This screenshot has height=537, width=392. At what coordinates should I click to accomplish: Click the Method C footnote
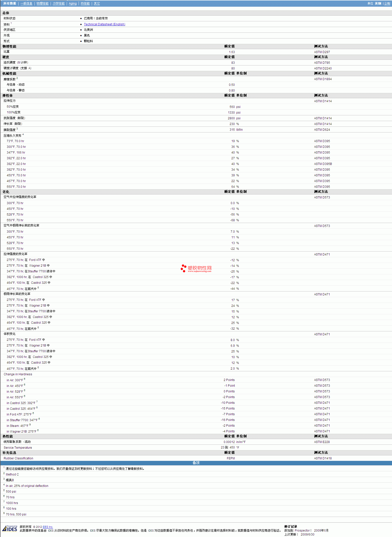[x=12, y=474]
